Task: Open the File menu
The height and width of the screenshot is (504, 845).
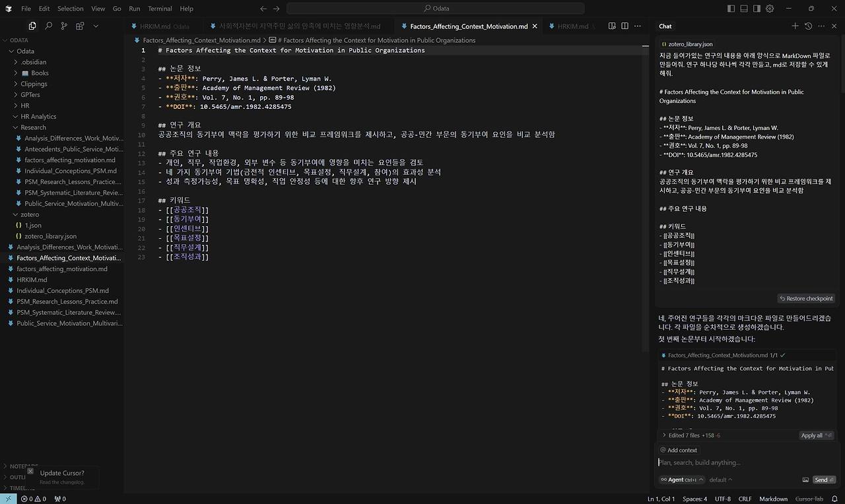Action: (26, 9)
